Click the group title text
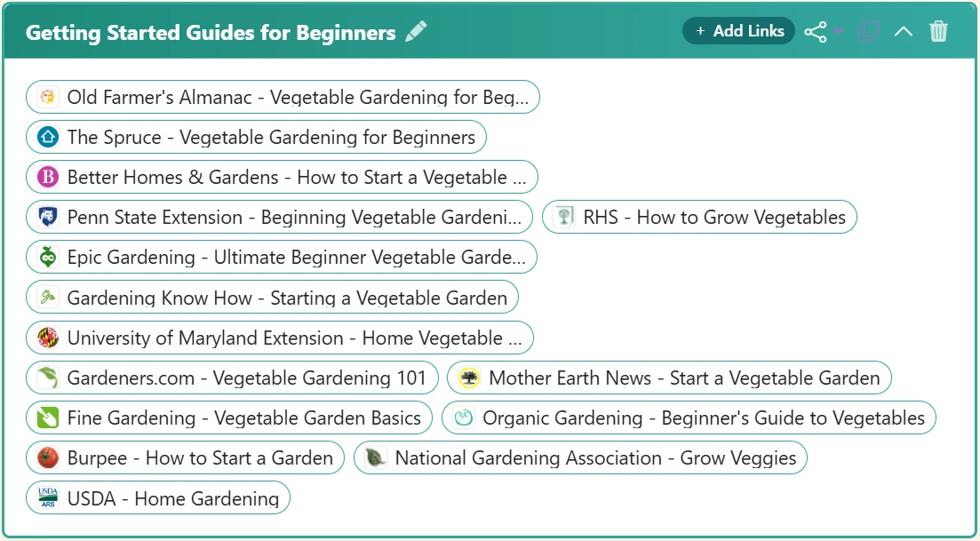Screen dimensions: 980x541 pos(211,33)
